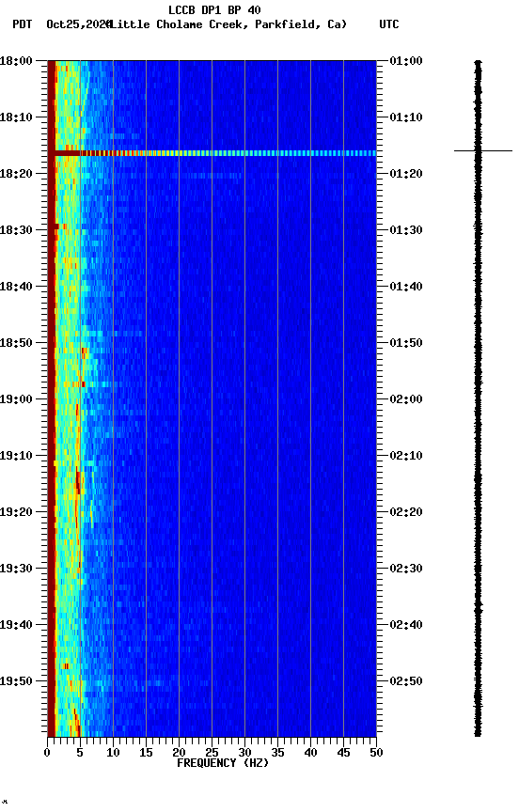
Task: Click the '01:30' UTC time label
Action: click(406, 230)
